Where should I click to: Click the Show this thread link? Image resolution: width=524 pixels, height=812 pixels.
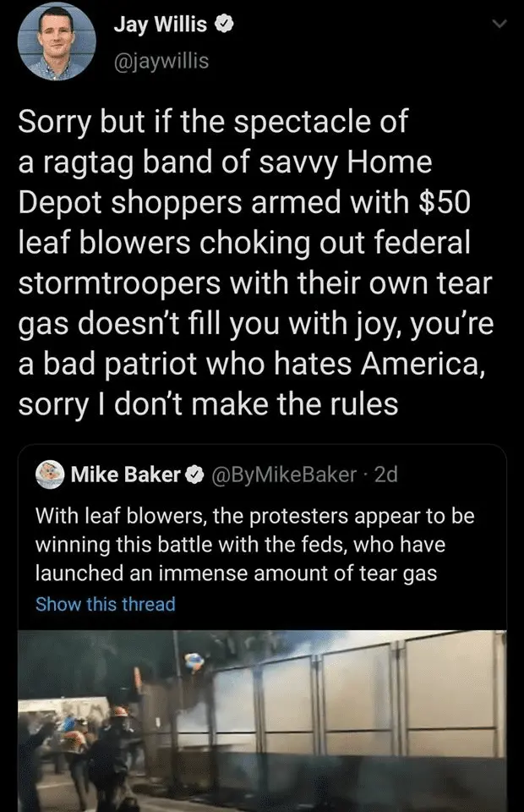pos(106,604)
